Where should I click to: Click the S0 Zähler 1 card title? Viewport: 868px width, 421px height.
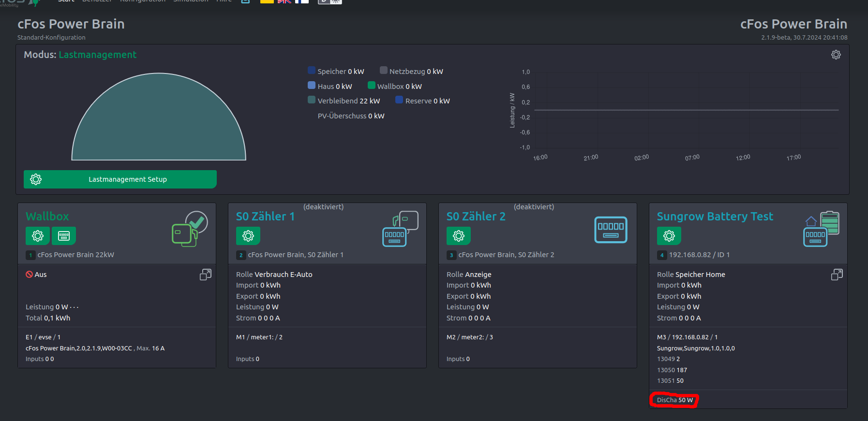[x=266, y=216]
